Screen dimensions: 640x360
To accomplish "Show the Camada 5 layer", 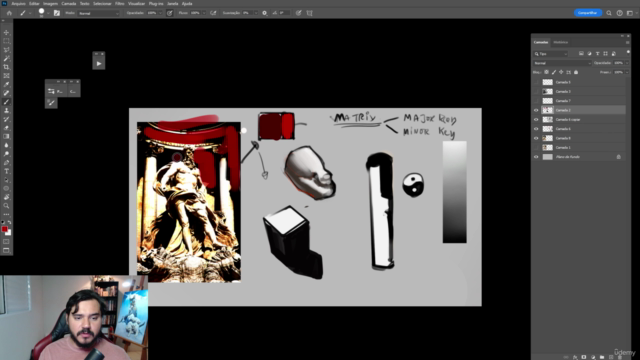I will pos(536,82).
